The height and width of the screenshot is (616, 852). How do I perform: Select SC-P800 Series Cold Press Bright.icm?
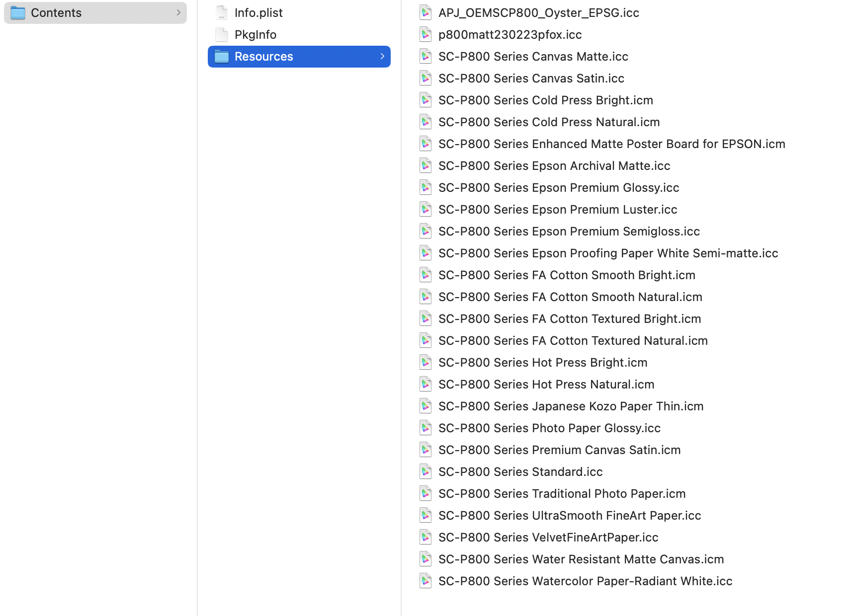pyautogui.click(x=545, y=100)
